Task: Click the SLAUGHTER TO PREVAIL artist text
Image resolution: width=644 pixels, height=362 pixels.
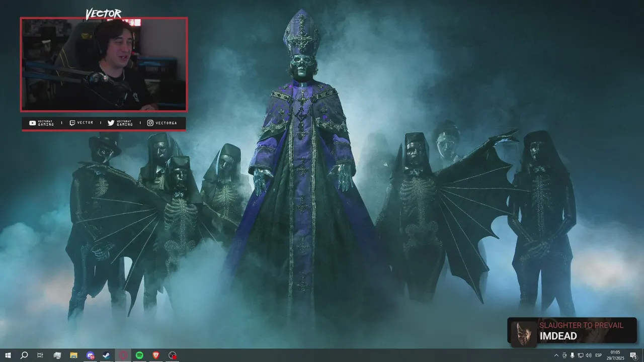Action: [x=581, y=325]
